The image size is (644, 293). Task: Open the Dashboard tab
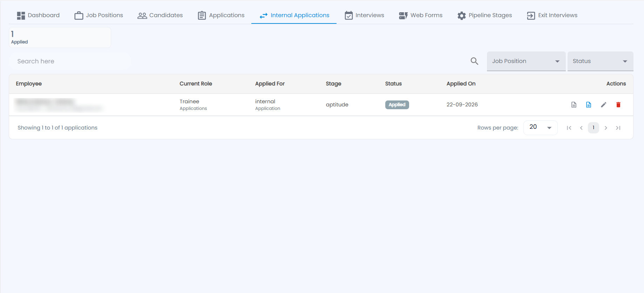(38, 15)
